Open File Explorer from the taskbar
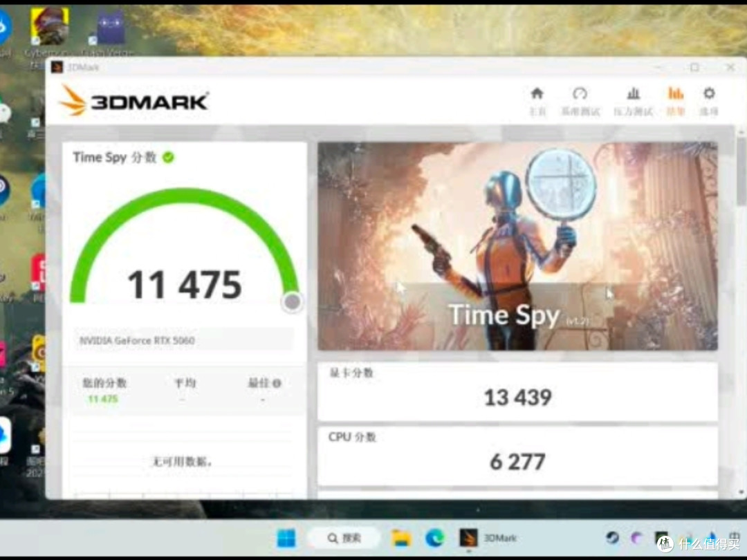Screen dimensions: 747x560 (x=401, y=538)
